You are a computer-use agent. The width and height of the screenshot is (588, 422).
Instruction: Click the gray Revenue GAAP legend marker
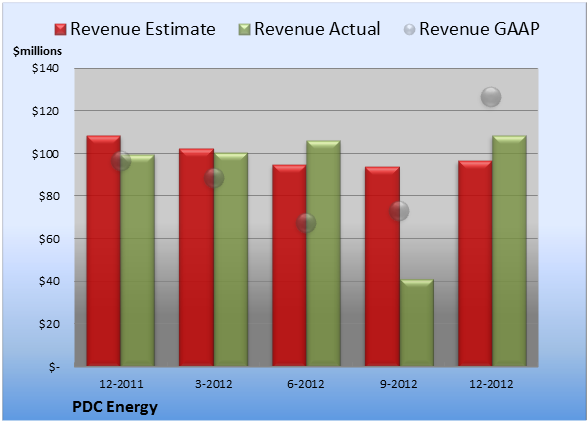(x=409, y=30)
